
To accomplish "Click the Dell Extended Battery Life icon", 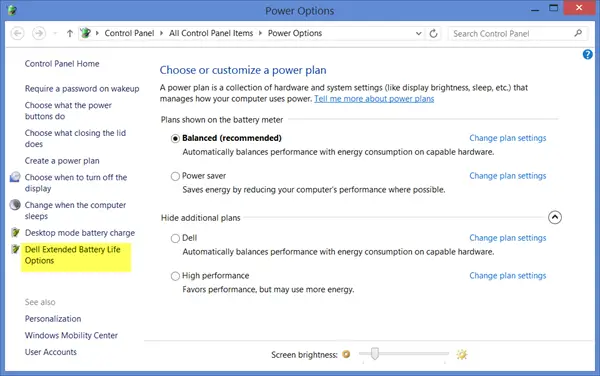I will 15,249.
